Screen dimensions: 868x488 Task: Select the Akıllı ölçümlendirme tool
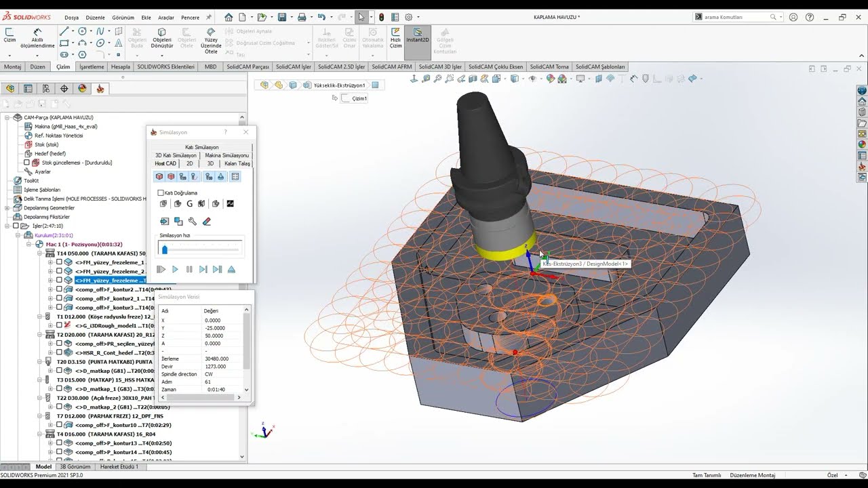click(37, 39)
